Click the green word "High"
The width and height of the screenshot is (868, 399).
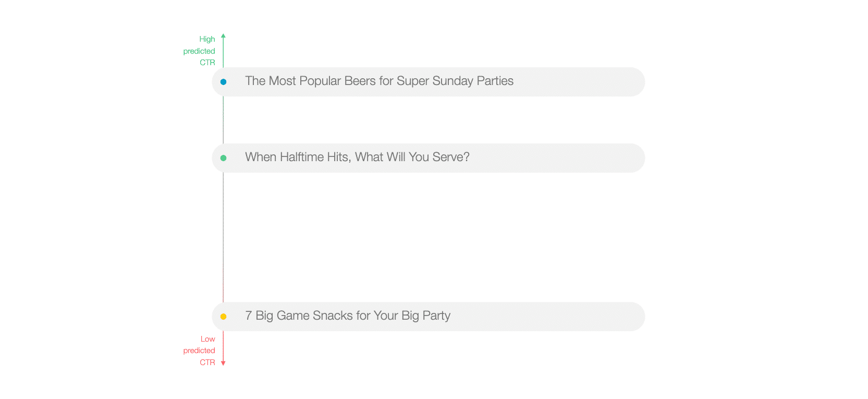click(207, 39)
